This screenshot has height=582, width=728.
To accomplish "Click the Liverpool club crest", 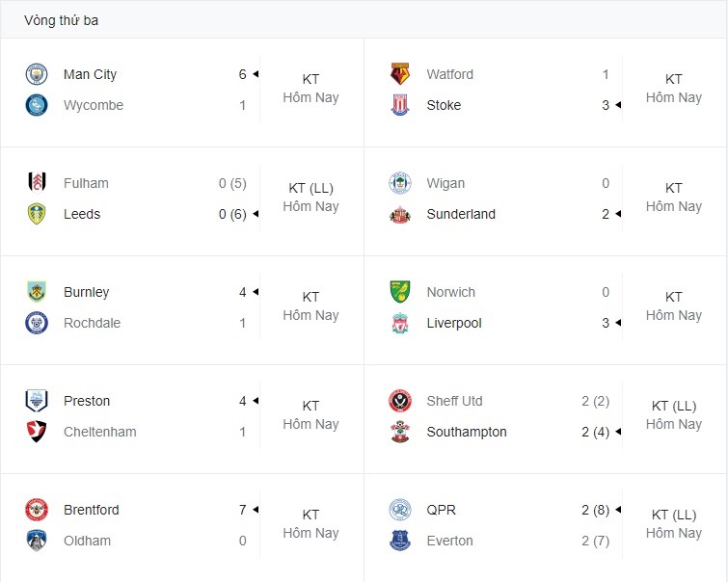I will [400, 323].
